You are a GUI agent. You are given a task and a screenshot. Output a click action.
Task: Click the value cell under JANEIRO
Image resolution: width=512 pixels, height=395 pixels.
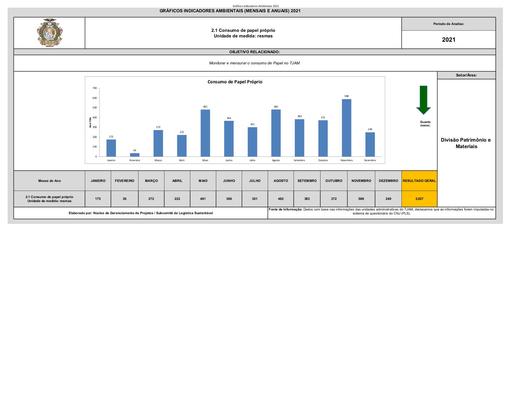(98, 199)
